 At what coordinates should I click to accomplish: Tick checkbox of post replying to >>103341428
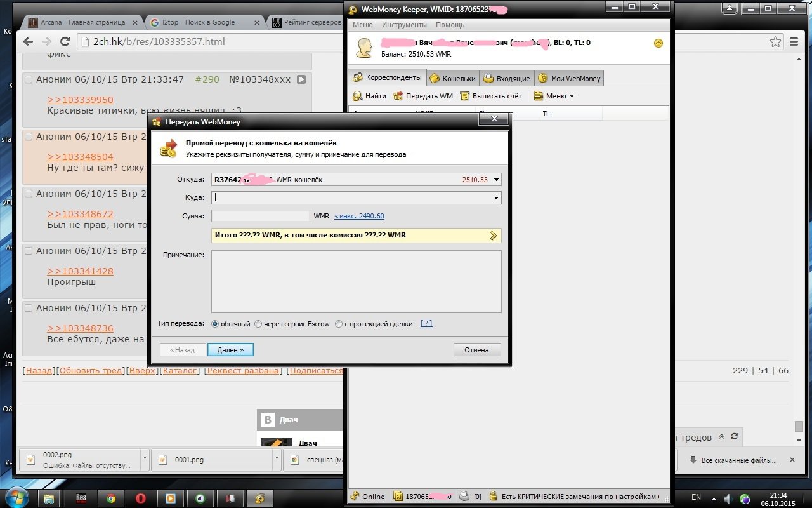point(29,251)
